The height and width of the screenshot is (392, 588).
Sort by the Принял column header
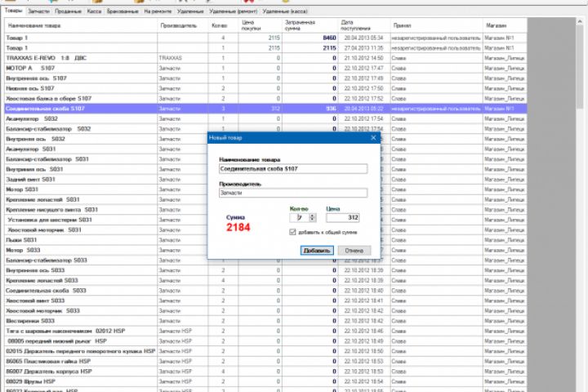point(436,25)
